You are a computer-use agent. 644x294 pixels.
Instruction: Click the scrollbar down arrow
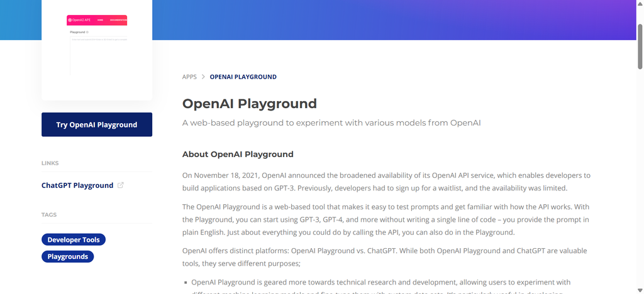point(640,290)
